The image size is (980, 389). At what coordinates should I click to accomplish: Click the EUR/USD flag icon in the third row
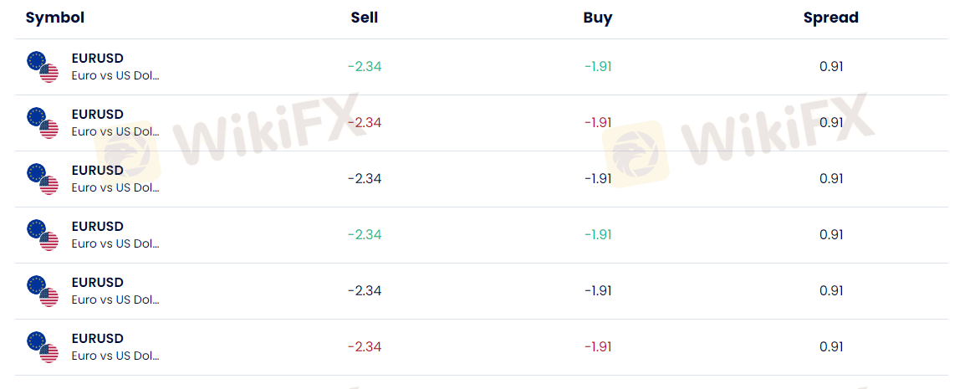click(x=43, y=179)
